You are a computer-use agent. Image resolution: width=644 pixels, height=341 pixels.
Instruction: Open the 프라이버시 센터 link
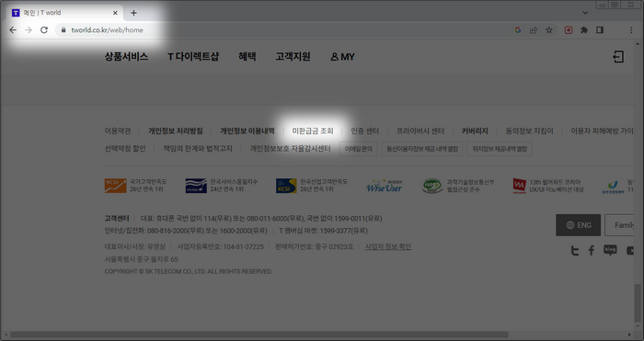pos(420,131)
